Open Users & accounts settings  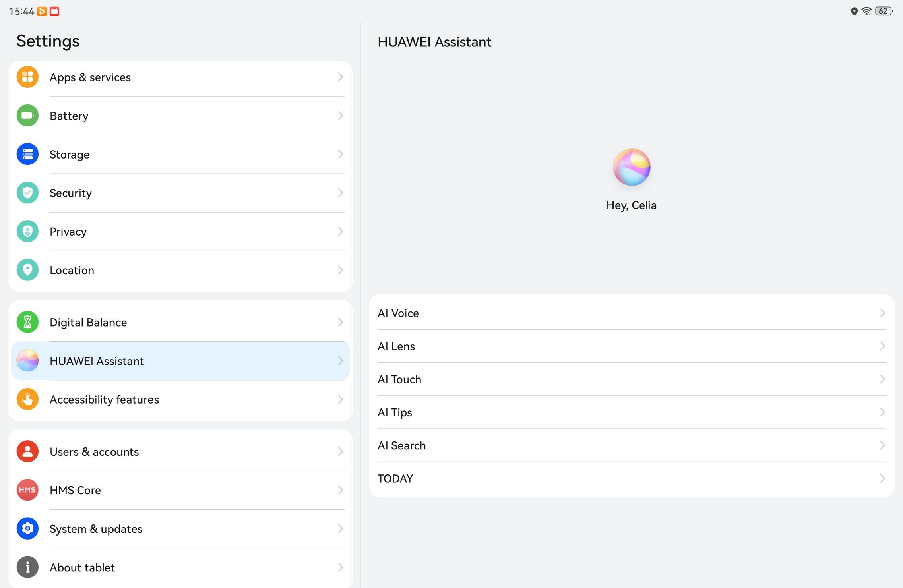click(x=180, y=451)
